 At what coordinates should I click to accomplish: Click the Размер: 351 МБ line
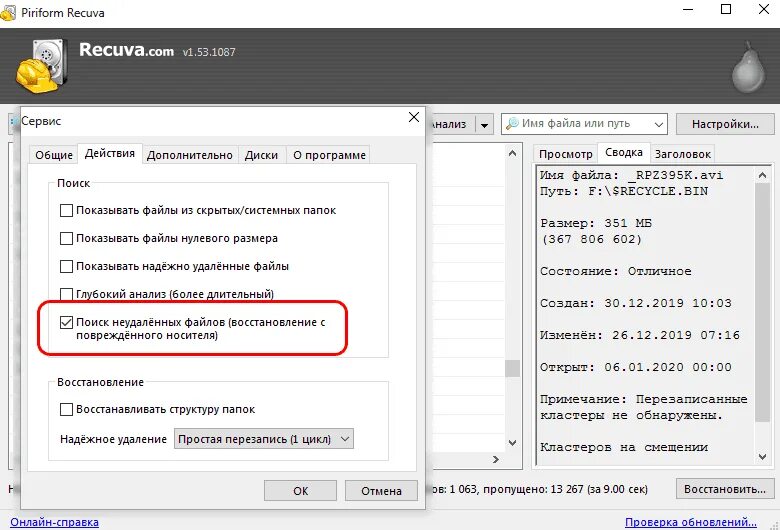point(596,223)
